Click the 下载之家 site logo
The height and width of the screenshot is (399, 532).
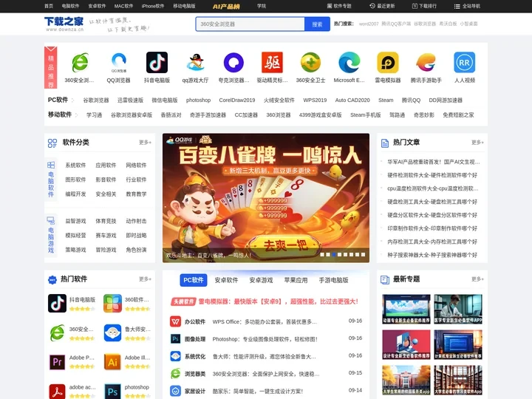click(64, 24)
